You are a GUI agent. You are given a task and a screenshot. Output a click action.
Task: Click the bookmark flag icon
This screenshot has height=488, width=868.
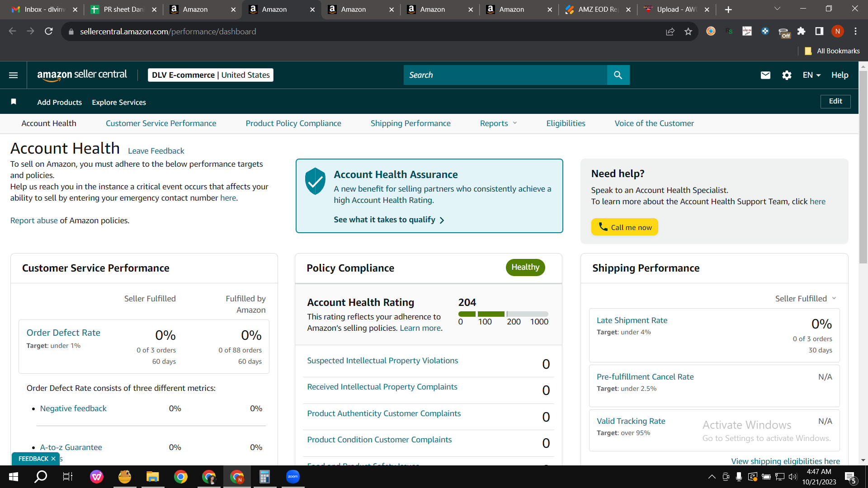coord(14,102)
